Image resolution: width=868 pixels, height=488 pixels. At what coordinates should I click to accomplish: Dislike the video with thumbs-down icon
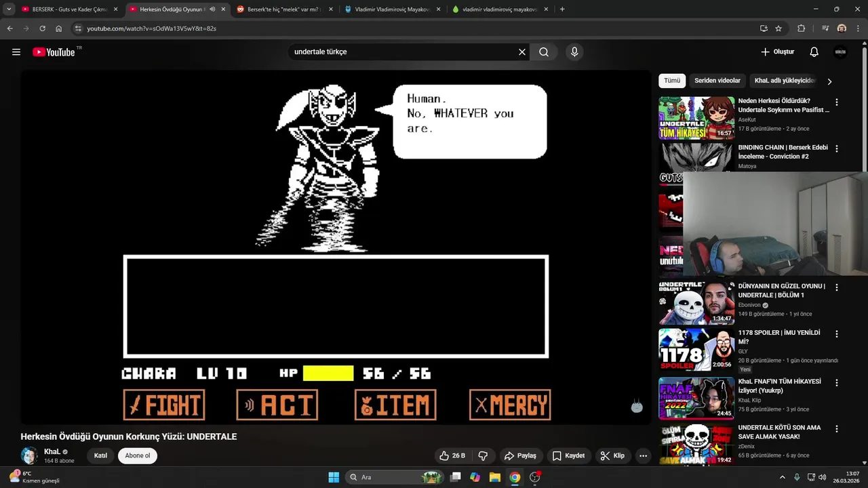[x=484, y=455]
